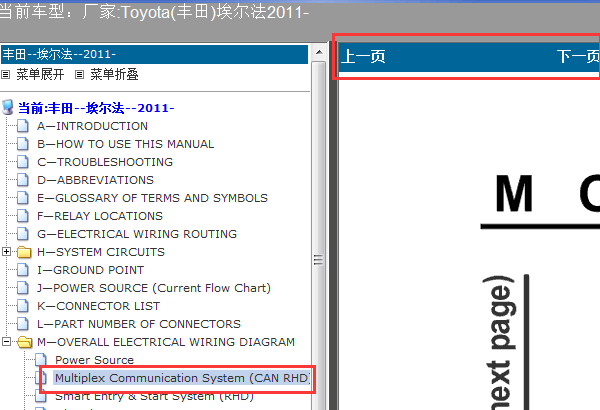
Task: Go to next page with 下一页
Action: (x=578, y=56)
